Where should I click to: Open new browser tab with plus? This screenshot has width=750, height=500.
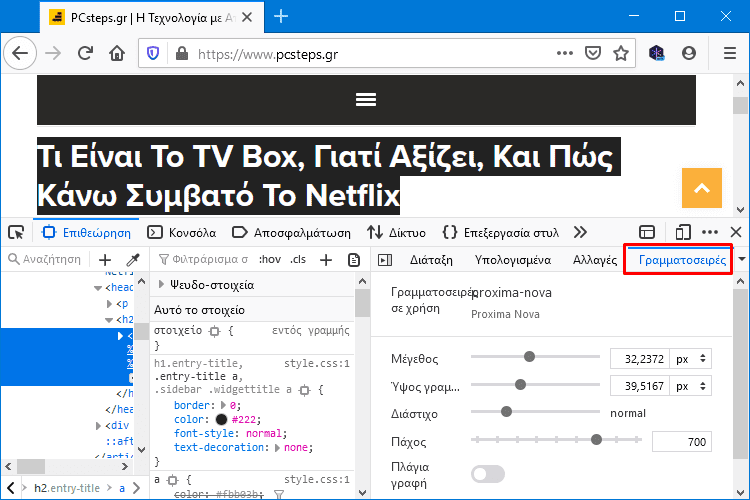point(281,17)
